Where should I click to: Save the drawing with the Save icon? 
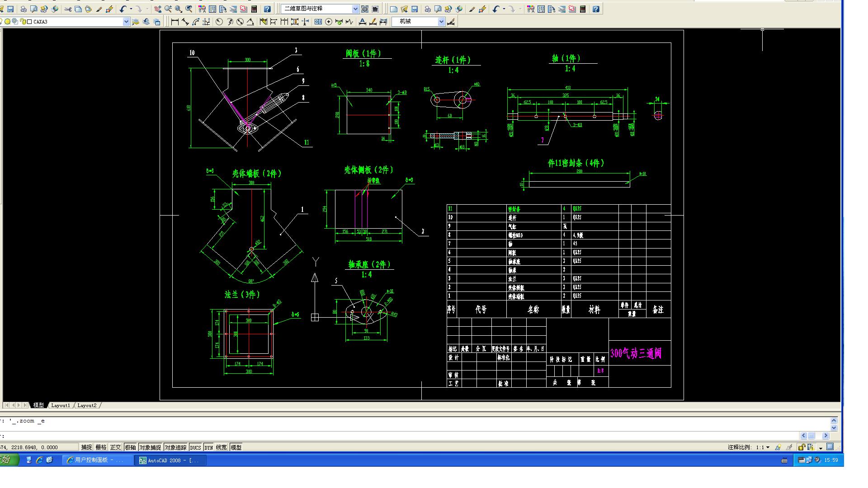coord(10,8)
